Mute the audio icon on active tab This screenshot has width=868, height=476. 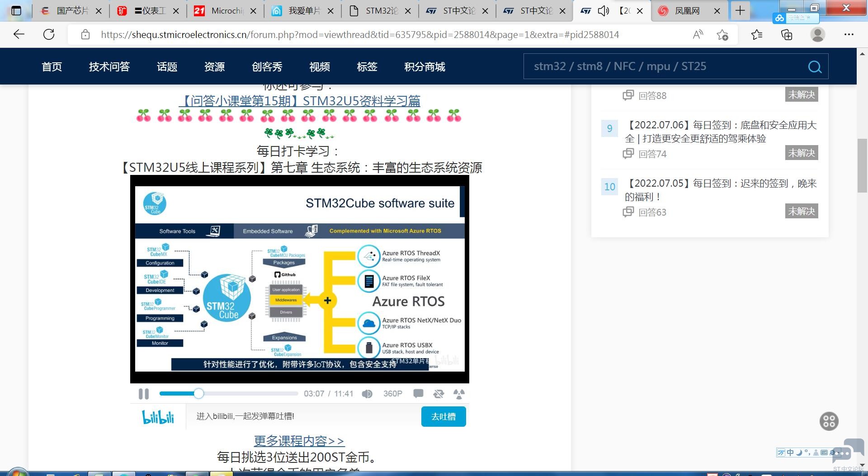click(604, 11)
